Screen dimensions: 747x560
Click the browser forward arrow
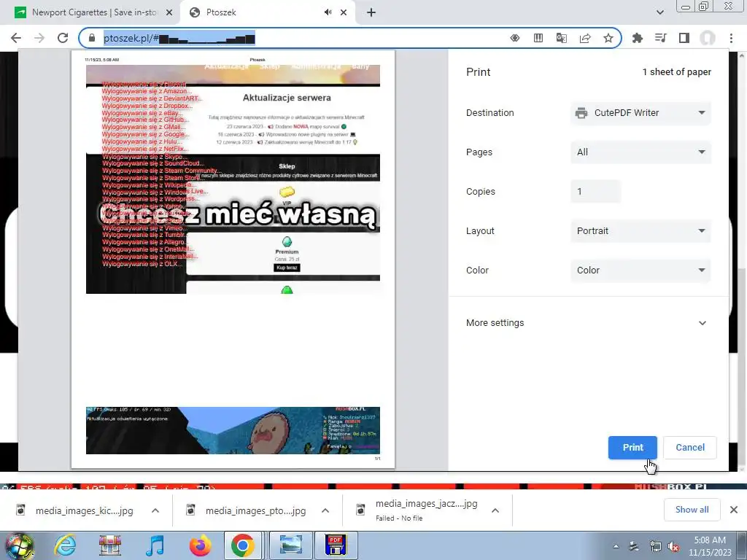39,38
